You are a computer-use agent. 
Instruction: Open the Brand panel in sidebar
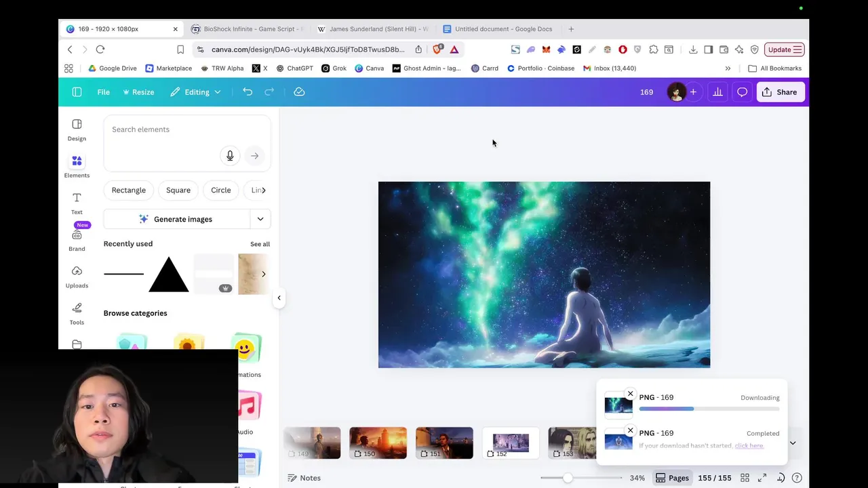[x=77, y=240]
